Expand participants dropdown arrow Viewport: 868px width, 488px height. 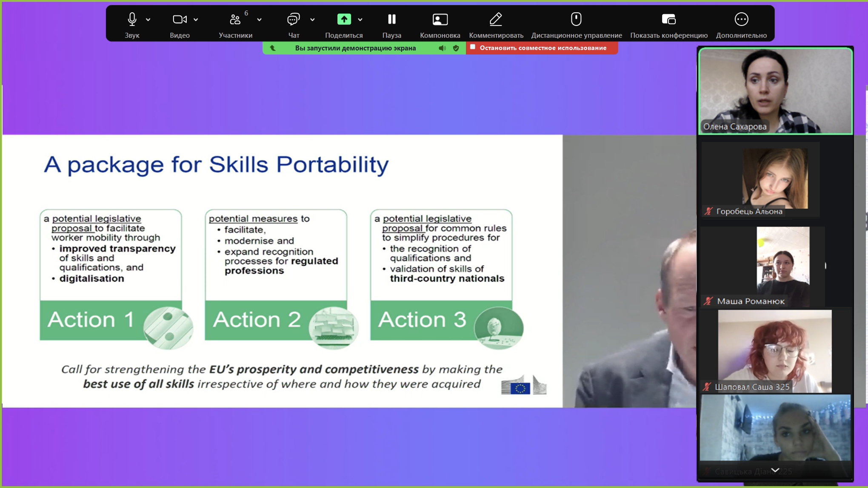259,20
